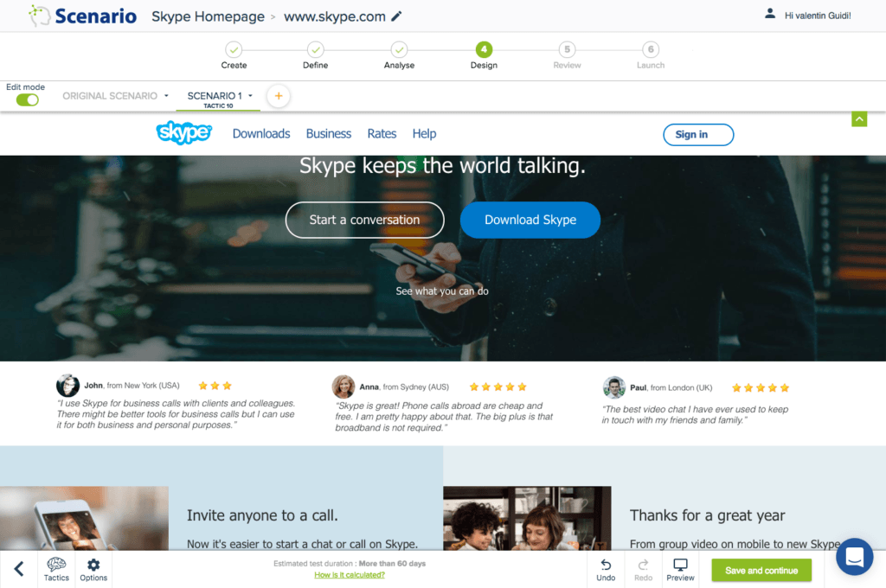The width and height of the screenshot is (886, 588).
Task: Click Anna's testimonial quote text
Action: [444, 417]
